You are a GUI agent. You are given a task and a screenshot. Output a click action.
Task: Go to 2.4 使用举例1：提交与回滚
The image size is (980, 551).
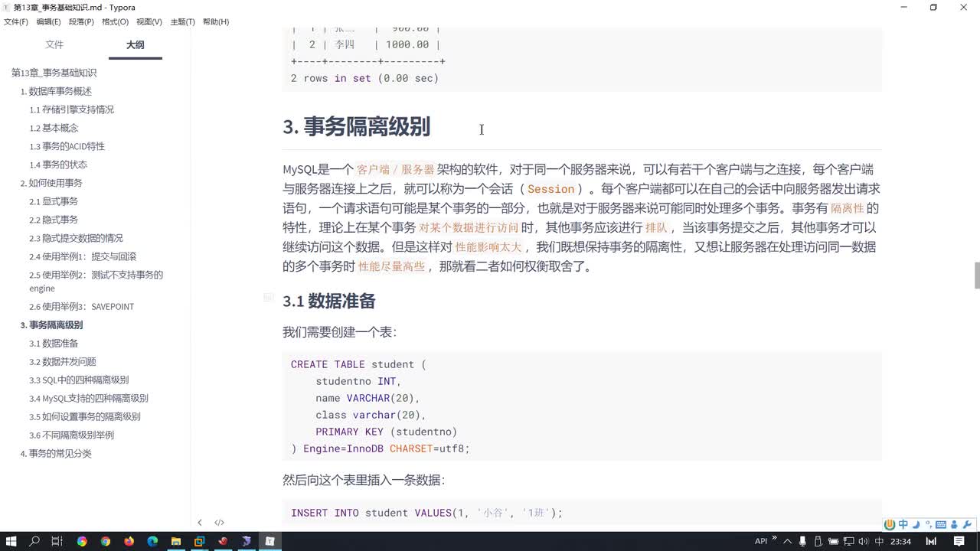coord(83,256)
